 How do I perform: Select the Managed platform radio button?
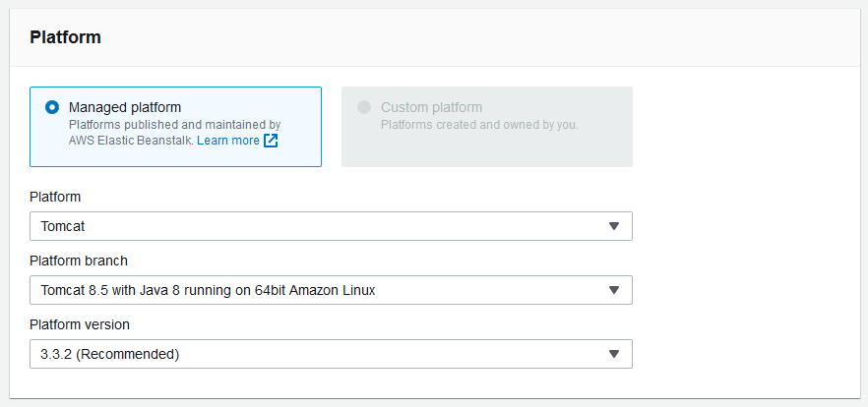click(52, 107)
